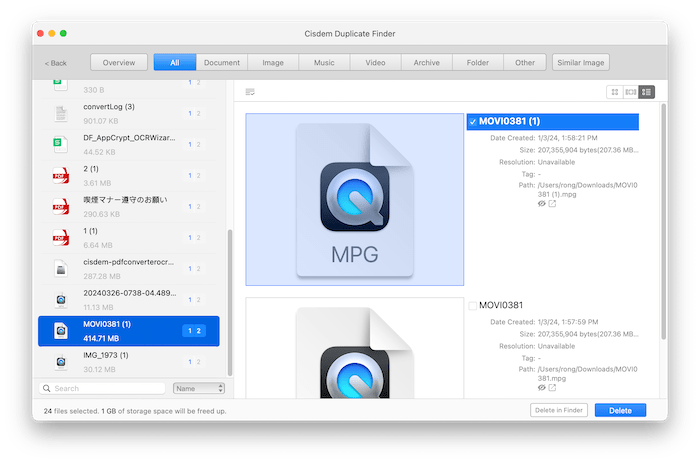Click the eye preview icon for MOVI0381 (1)
The width and height of the screenshot is (700, 463).
[541, 204]
